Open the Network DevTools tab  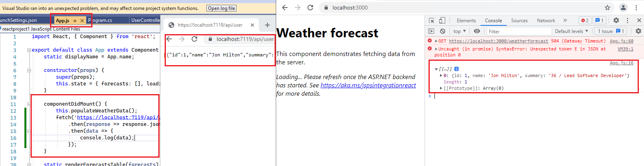(546, 21)
